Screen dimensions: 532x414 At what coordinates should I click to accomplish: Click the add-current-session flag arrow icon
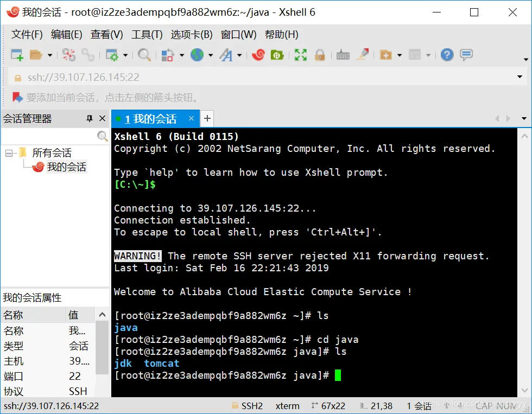coord(17,98)
